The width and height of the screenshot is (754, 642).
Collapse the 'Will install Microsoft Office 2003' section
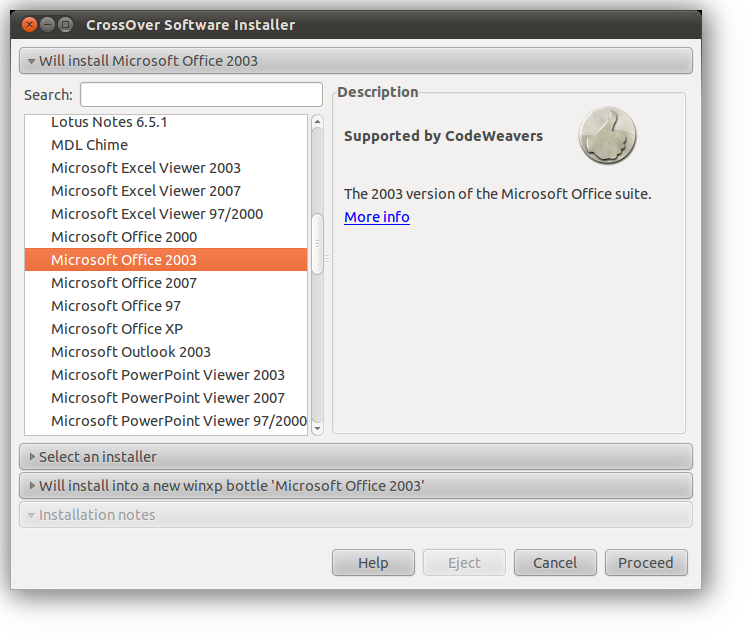[x=356, y=61]
